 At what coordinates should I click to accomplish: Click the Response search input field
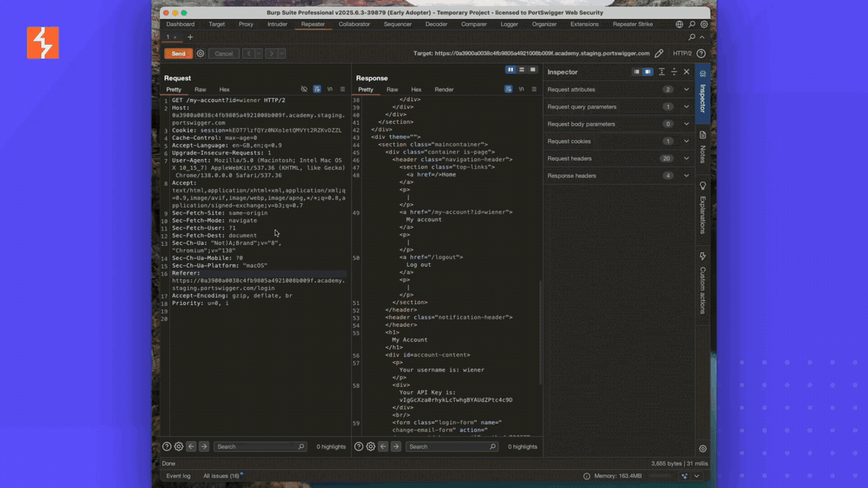pyautogui.click(x=452, y=447)
